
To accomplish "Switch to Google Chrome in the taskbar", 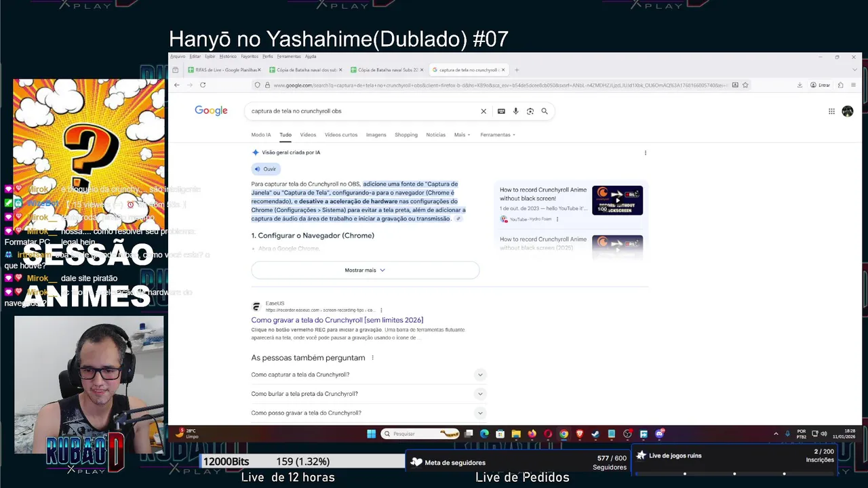I will (564, 434).
